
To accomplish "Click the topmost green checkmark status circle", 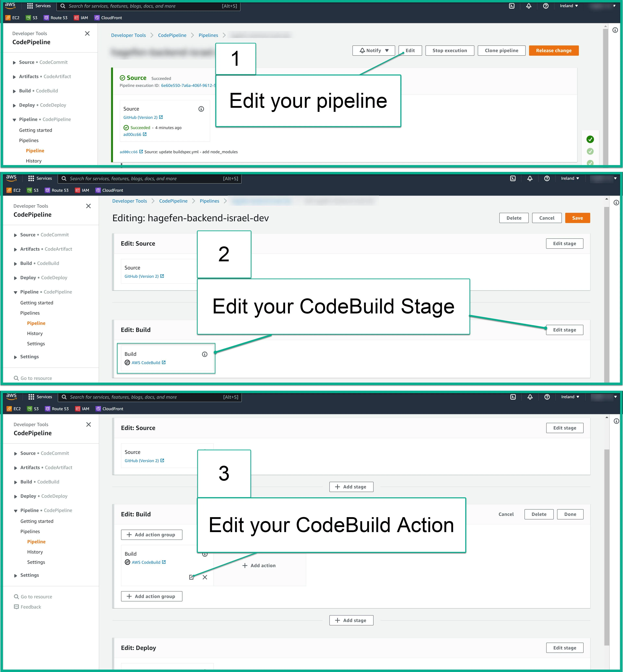I will 590,139.
